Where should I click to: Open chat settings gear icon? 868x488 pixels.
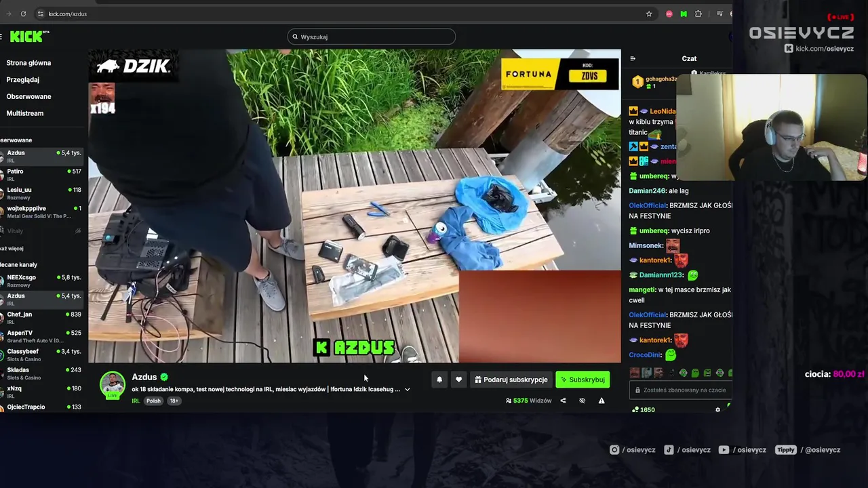click(717, 409)
